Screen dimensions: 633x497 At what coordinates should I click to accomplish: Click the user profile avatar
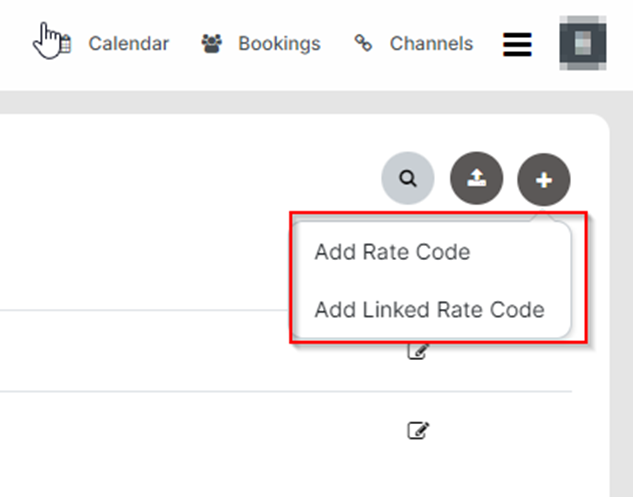[x=582, y=44]
